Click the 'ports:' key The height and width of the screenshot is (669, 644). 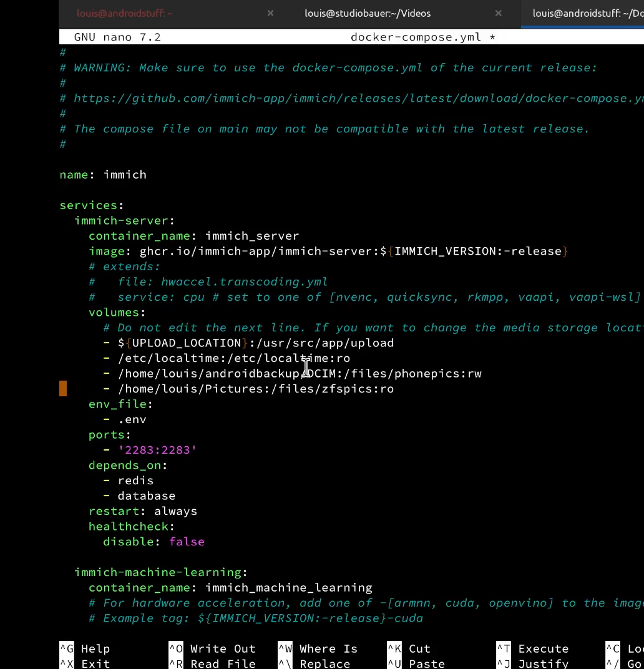tap(110, 435)
